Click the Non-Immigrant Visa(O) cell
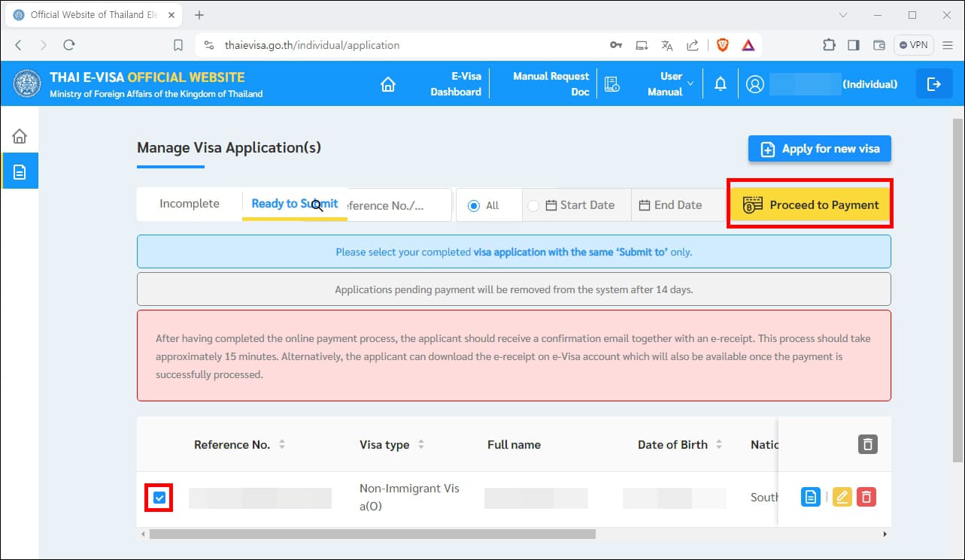Image resolution: width=965 pixels, height=560 pixels. pos(409,497)
